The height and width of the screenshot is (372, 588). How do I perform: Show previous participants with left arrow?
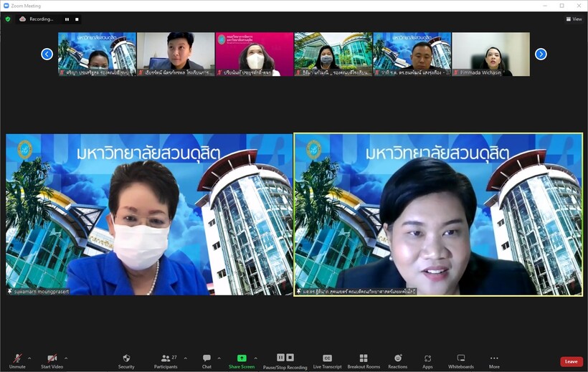point(47,54)
